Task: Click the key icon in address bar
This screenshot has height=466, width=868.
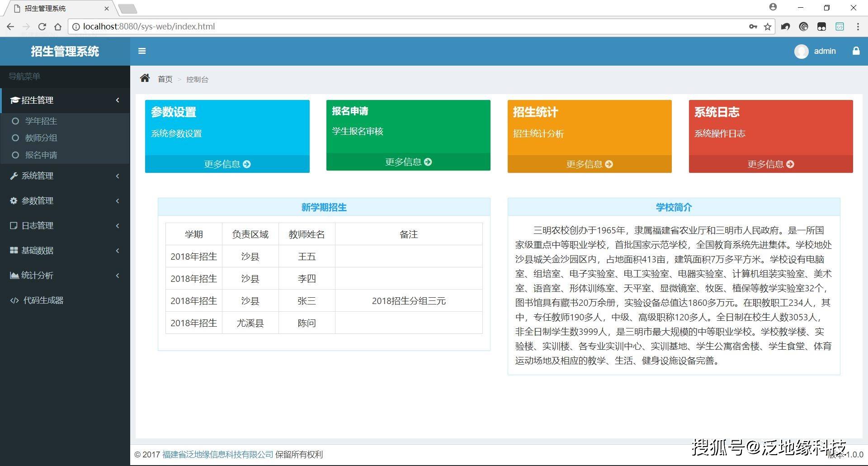Action: click(753, 27)
